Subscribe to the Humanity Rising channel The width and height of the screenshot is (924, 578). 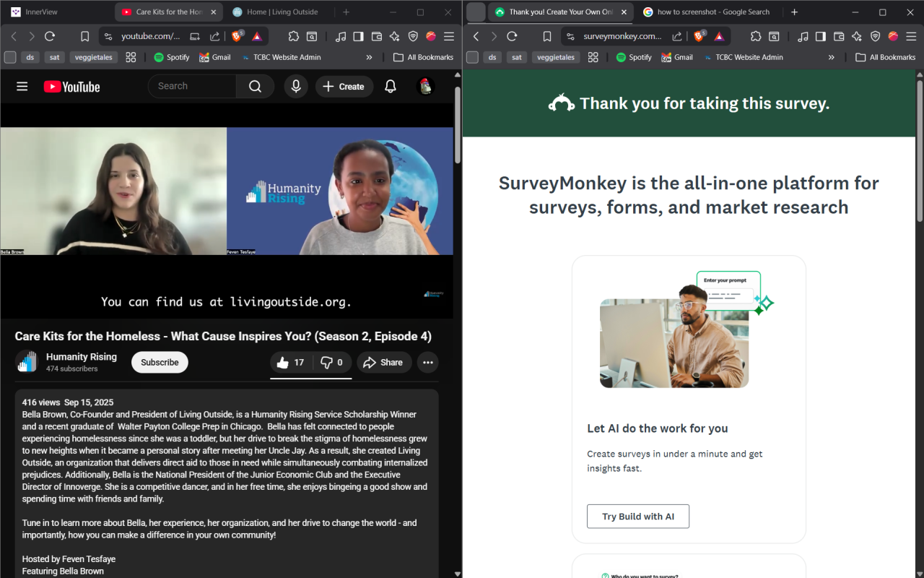(160, 363)
